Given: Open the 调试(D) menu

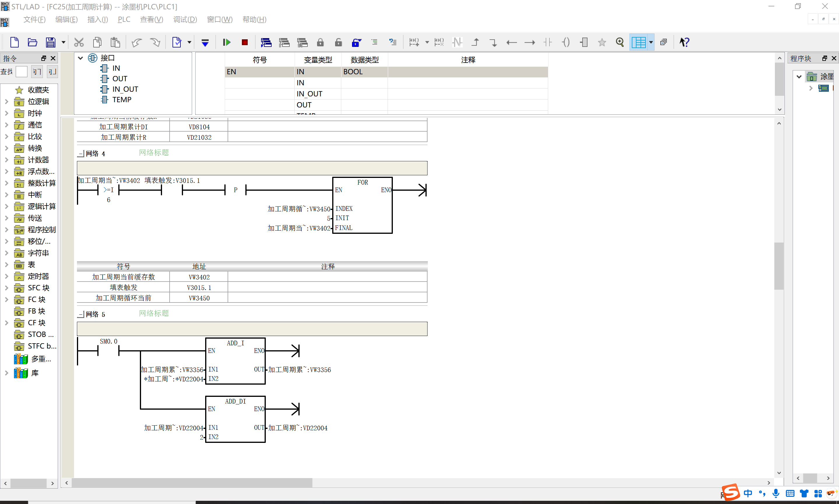Looking at the screenshot, I should pyautogui.click(x=185, y=20).
